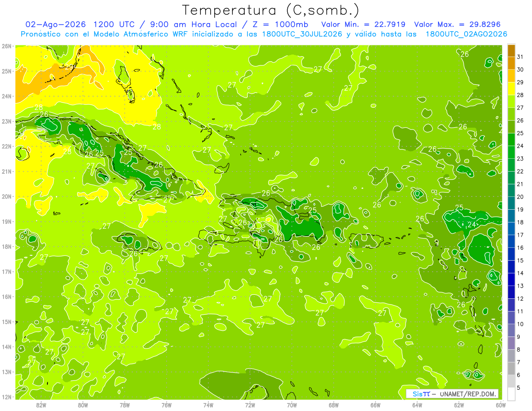The width and height of the screenshot is (532, 411).
Task: Click longitude axis label 76W
Action: coord(166,405)
